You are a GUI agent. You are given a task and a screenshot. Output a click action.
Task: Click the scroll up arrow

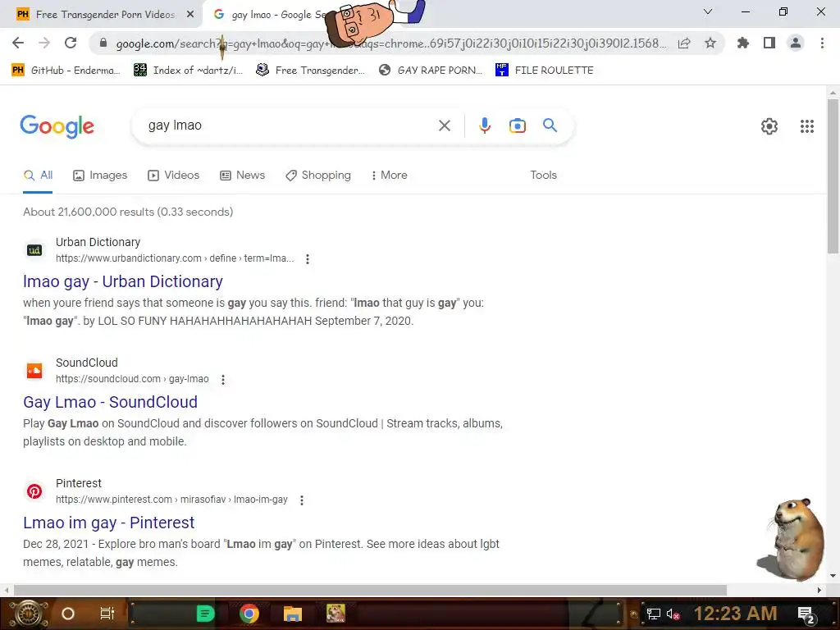click(x=833, y=93)
